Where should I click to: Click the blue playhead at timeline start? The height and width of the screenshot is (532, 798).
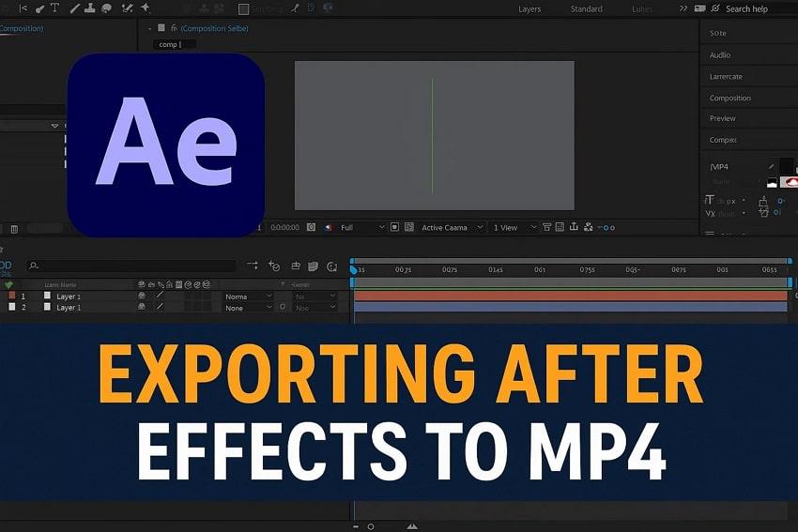(353, 269)
